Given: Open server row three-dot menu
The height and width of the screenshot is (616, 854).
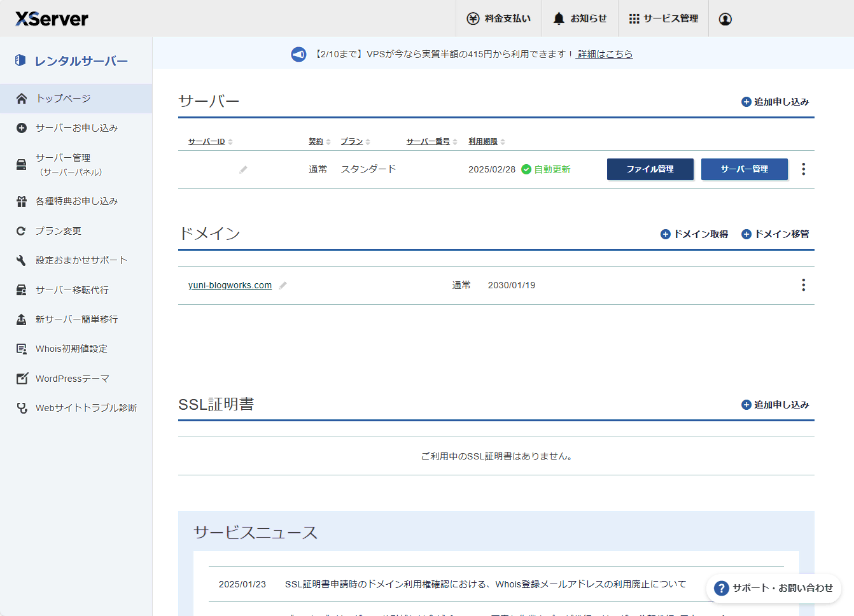Looking at the screenshot, I should (x=804, y=169).
